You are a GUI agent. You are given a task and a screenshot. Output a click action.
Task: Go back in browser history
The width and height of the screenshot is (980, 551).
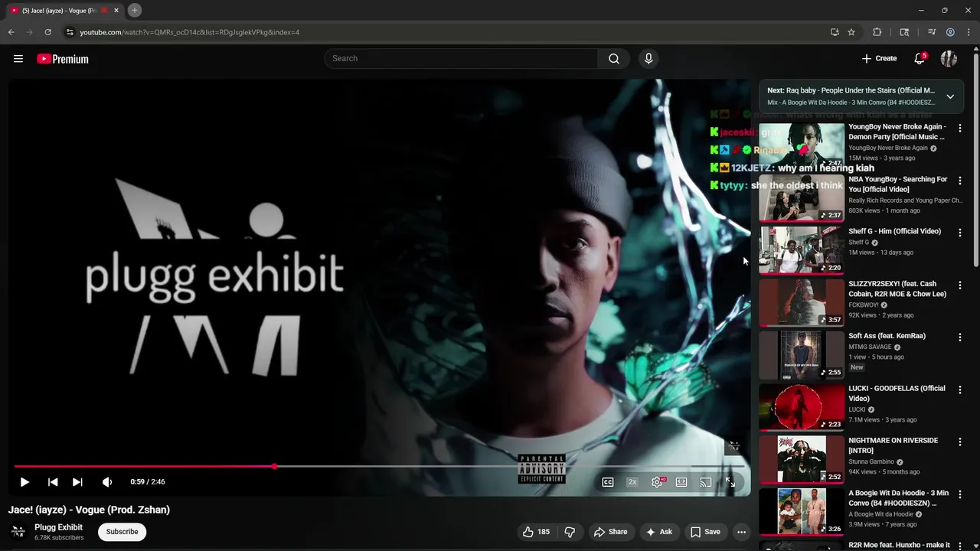point(11,32)
